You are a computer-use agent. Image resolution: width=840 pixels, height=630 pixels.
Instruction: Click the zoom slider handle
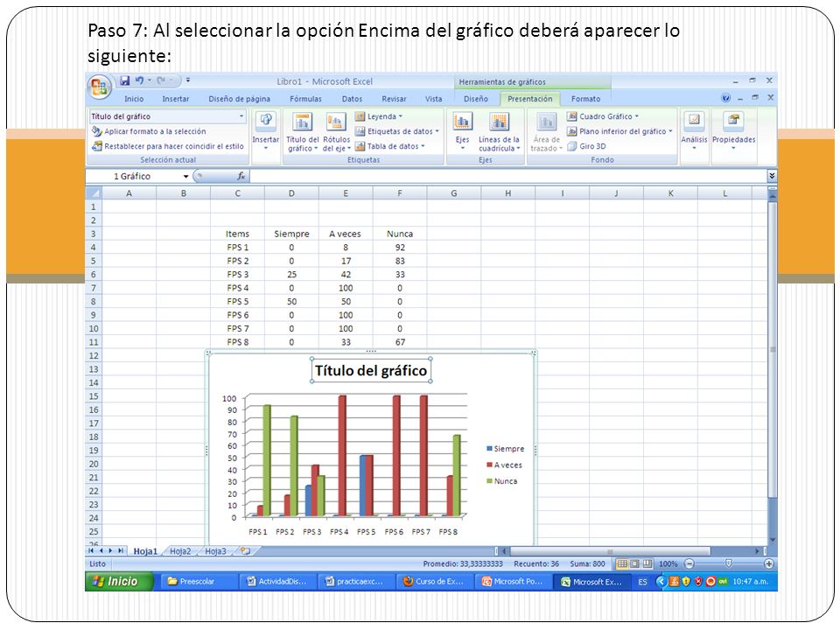(729, 563)
